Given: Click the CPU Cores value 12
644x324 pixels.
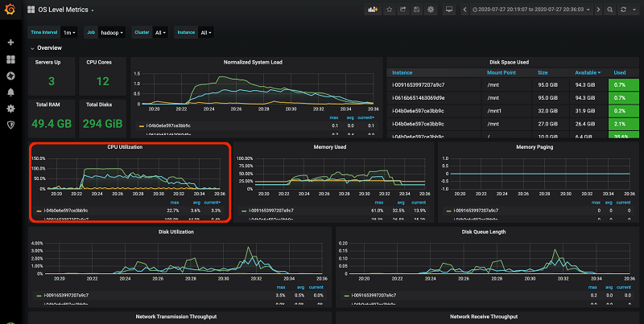Looking at the screenshot, I should coord(103,81).
